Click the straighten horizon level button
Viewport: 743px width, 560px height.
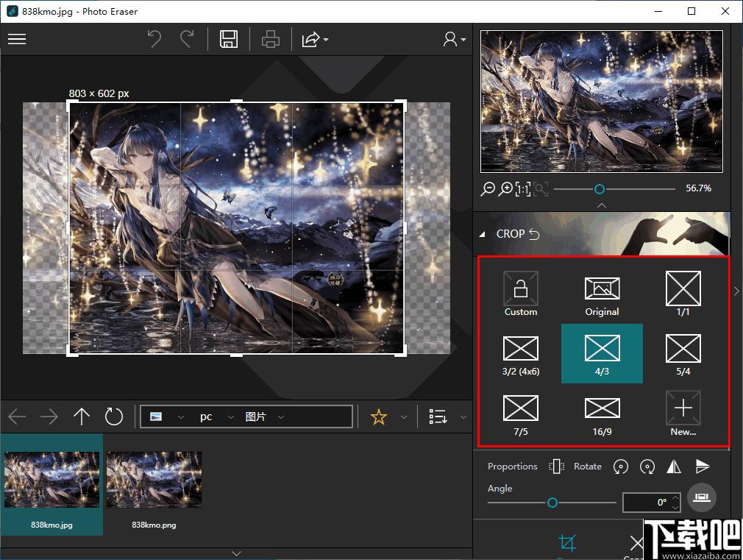702,497
